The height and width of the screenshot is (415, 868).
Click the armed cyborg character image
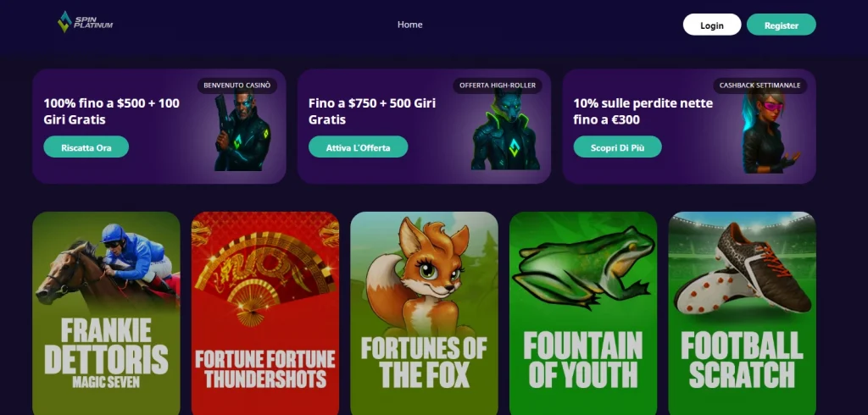click(242, 131)
